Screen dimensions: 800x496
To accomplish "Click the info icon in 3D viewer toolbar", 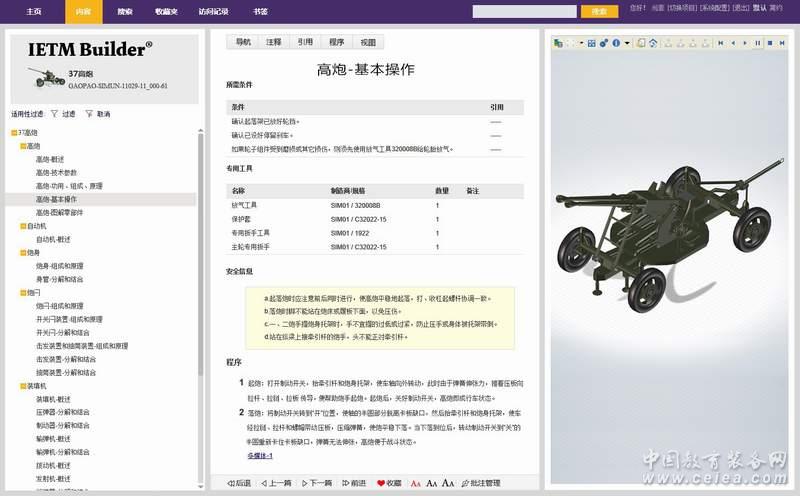I will point(617,43).
